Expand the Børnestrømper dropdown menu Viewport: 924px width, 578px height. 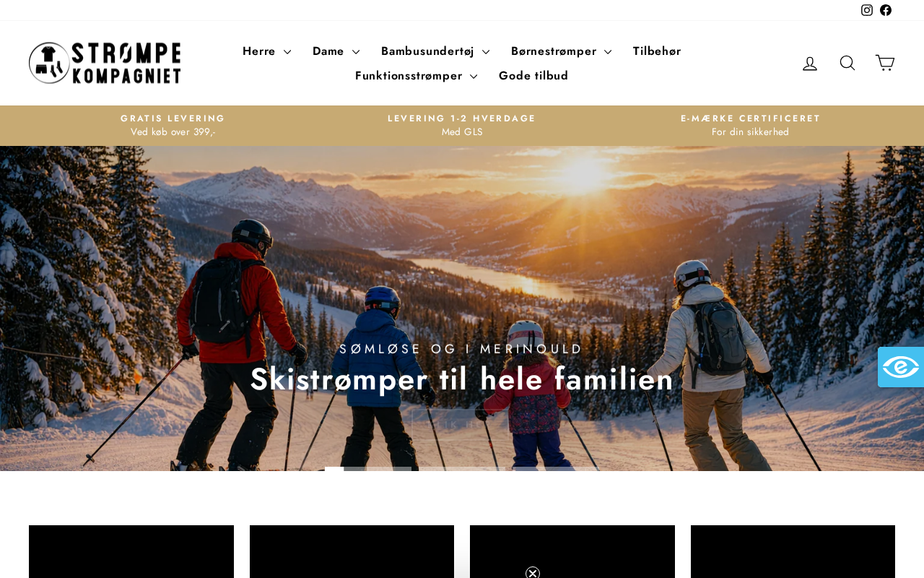(561, 51)
